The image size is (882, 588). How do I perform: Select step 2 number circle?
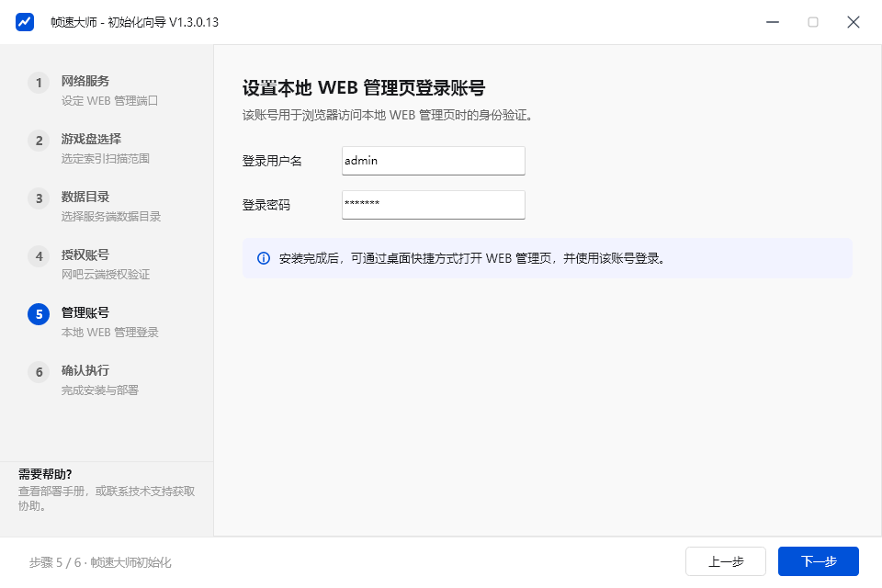click(x=39, y=141)
